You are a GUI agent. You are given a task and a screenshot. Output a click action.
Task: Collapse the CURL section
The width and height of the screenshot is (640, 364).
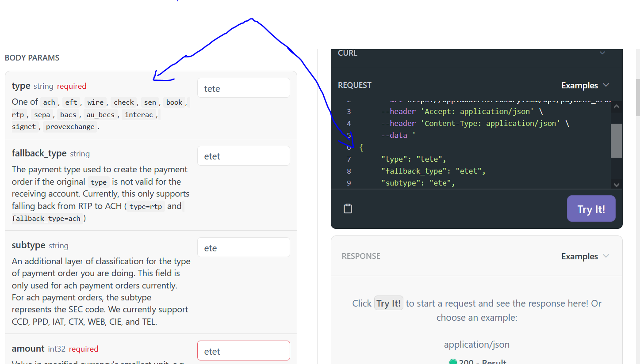tap(602, 53)
